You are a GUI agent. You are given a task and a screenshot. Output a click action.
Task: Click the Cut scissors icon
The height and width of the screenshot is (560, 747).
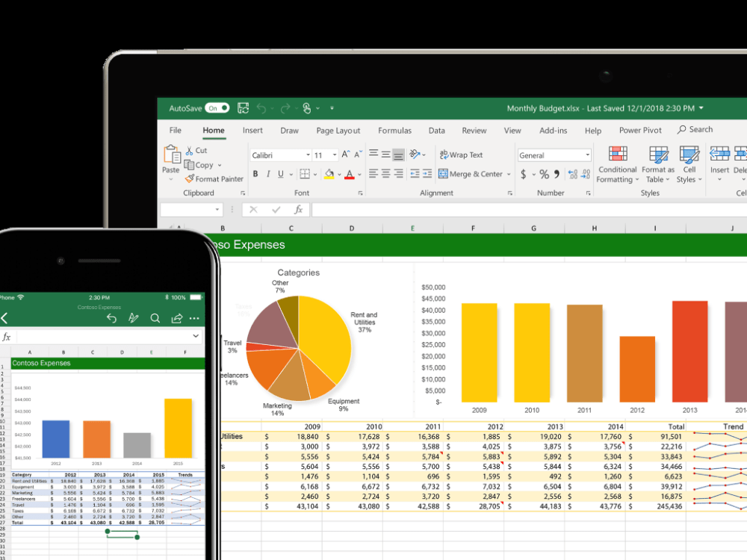(x=189, y=151)
